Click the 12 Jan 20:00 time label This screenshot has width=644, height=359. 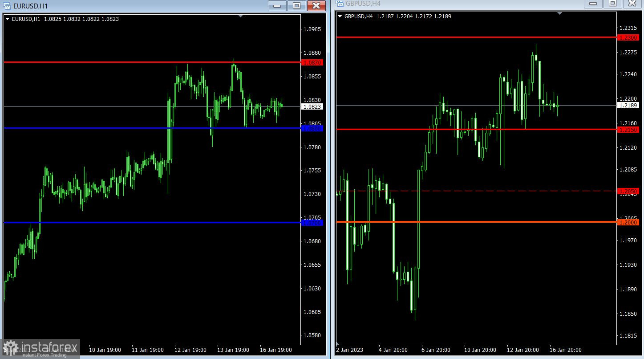point(522,350)
